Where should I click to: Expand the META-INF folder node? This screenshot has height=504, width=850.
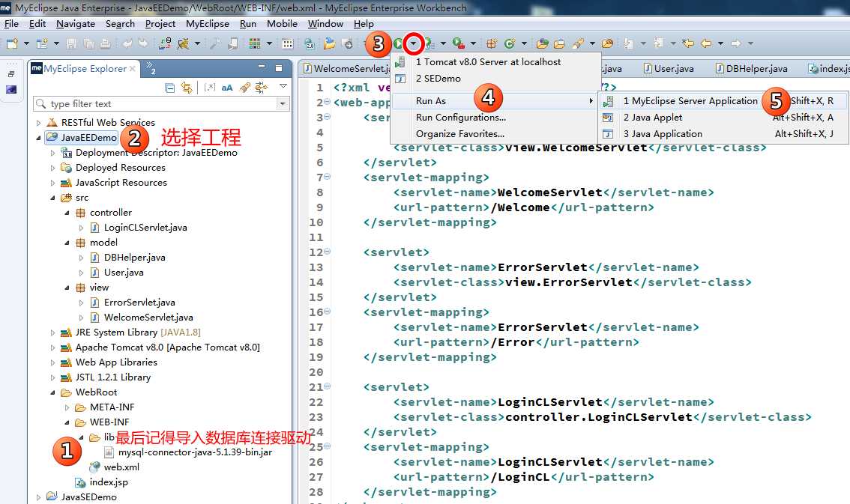point(67,407)
